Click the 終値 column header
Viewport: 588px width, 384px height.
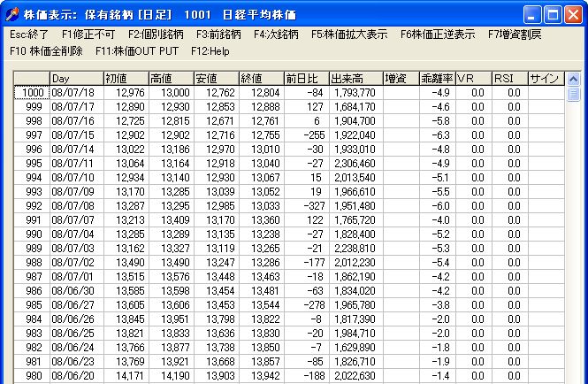point(262,79)
